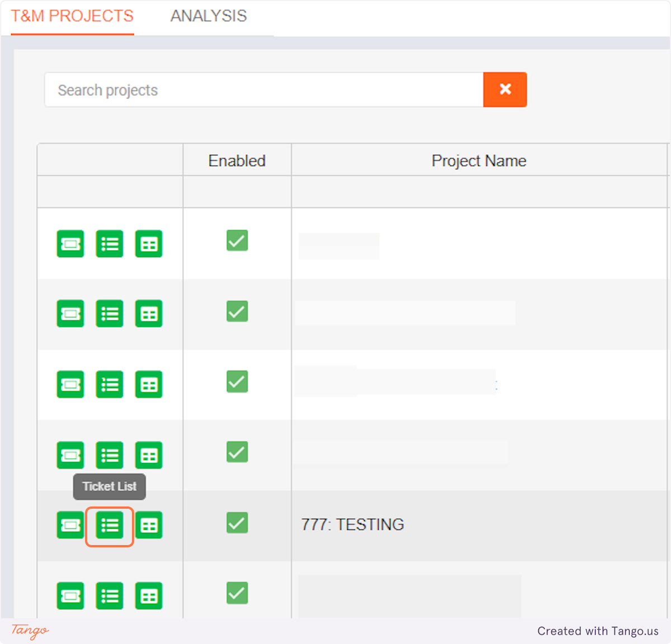Clear search with the orange X button

pyautogui.click(x=505, y=89)
